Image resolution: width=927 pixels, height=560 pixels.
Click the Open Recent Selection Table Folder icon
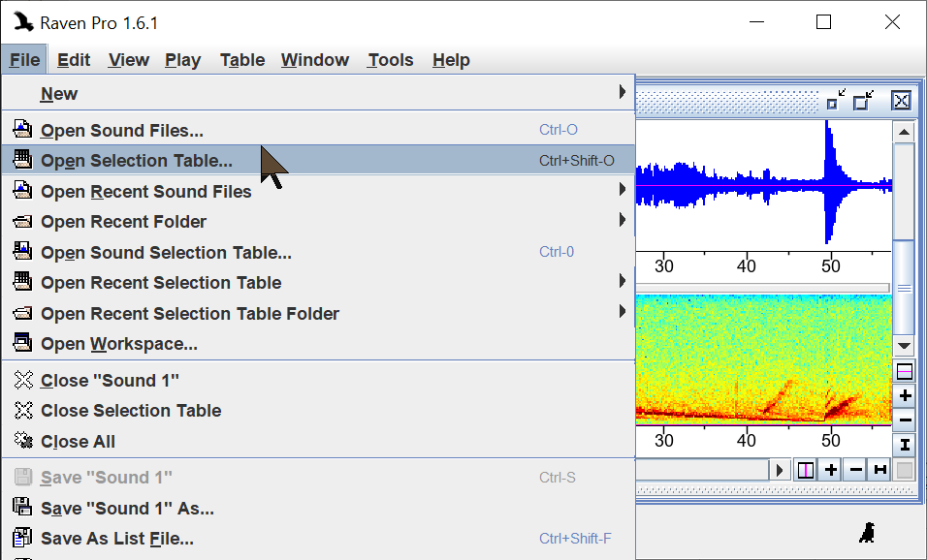click(x=22, y=313)
